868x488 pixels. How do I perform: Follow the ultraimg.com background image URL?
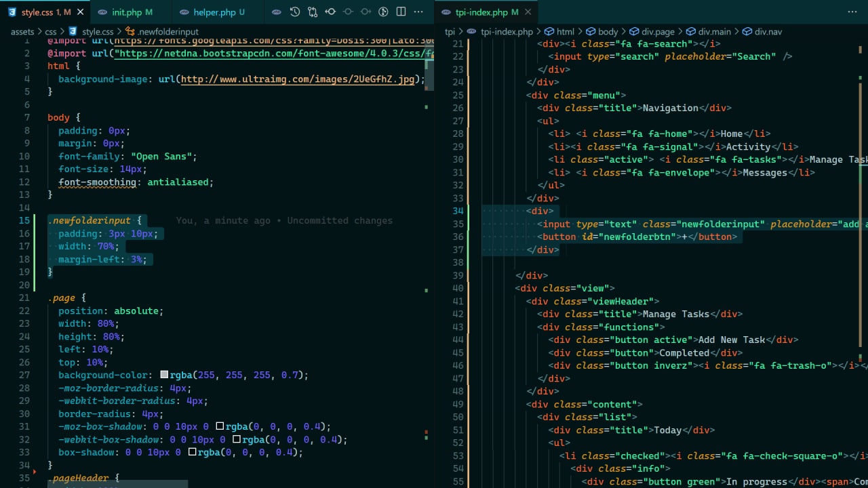[x=298, y=79]
